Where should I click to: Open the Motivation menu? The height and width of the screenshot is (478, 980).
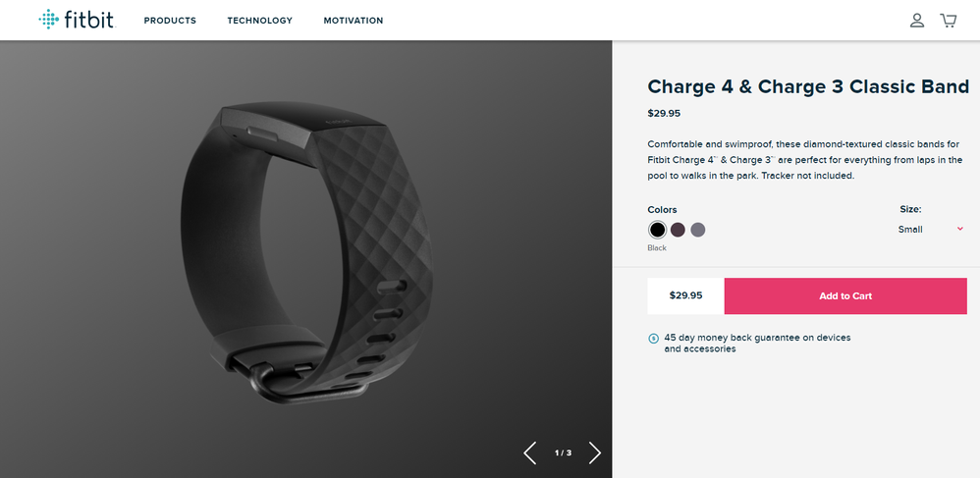click(354, 21)
